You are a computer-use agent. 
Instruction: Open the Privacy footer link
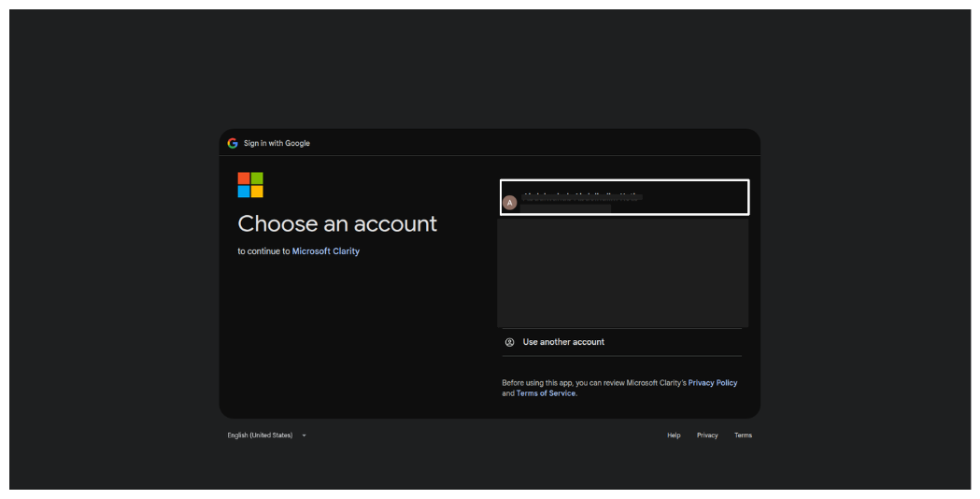[707, 435]
